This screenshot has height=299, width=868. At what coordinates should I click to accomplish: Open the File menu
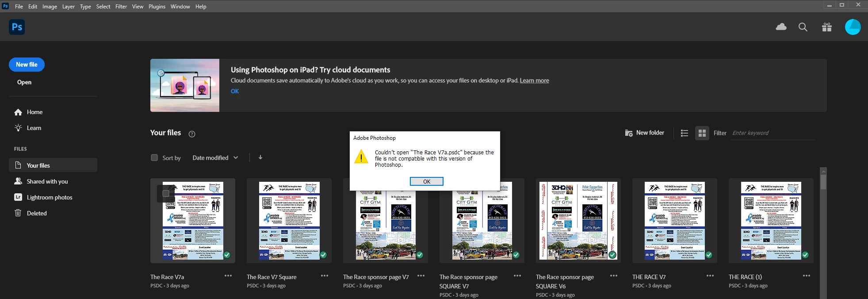(x=19, y=7)
